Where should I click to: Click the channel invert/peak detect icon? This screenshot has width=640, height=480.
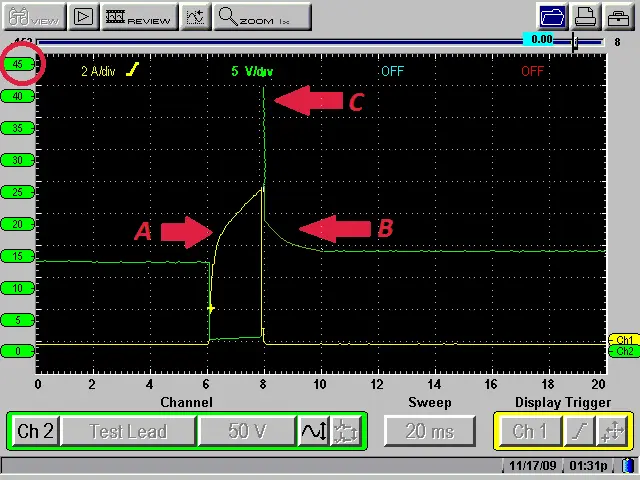[x=346, y=431]
